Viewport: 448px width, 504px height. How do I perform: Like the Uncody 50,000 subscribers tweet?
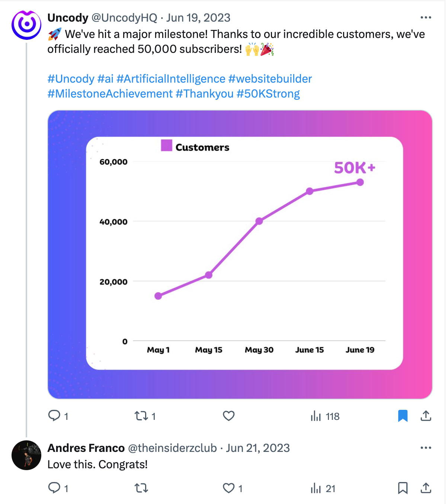pyautogui.click(x=228, y=415)
